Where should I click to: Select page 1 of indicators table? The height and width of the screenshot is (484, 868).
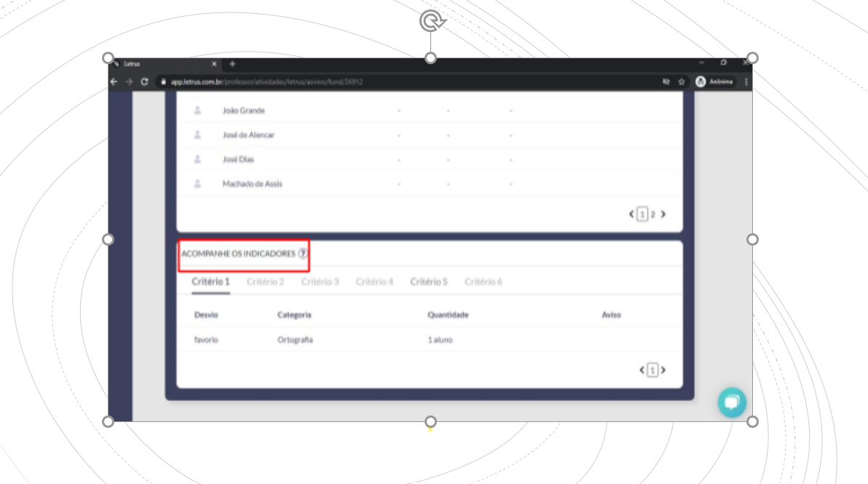point(652,370)
